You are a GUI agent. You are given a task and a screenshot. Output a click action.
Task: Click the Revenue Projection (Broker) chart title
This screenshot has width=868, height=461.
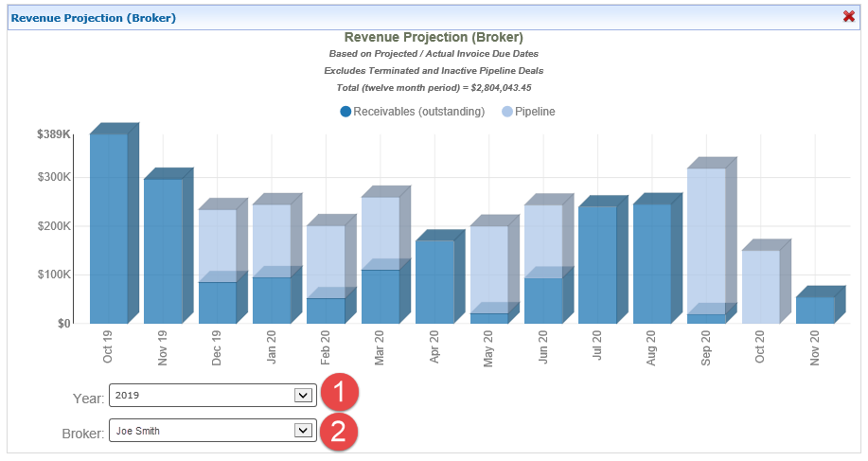(434, 38)
